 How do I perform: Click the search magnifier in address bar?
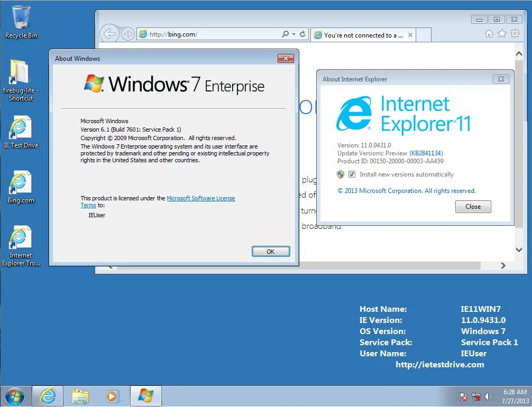[286, 34]
